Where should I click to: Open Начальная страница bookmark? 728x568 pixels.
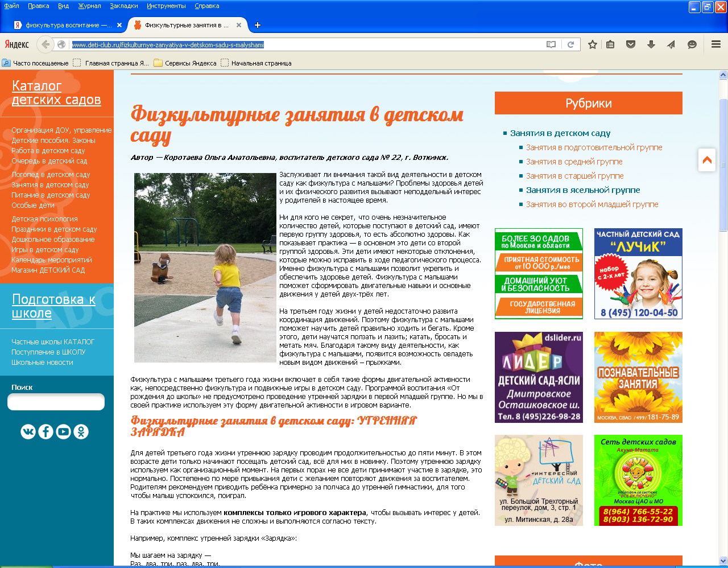tap(256, 63)
